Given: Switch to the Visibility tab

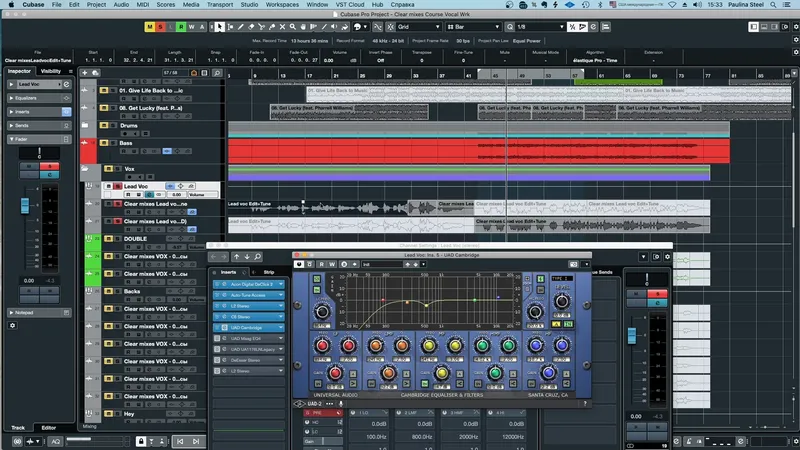Looking at the screenshot, I should [x=51, y=71].
